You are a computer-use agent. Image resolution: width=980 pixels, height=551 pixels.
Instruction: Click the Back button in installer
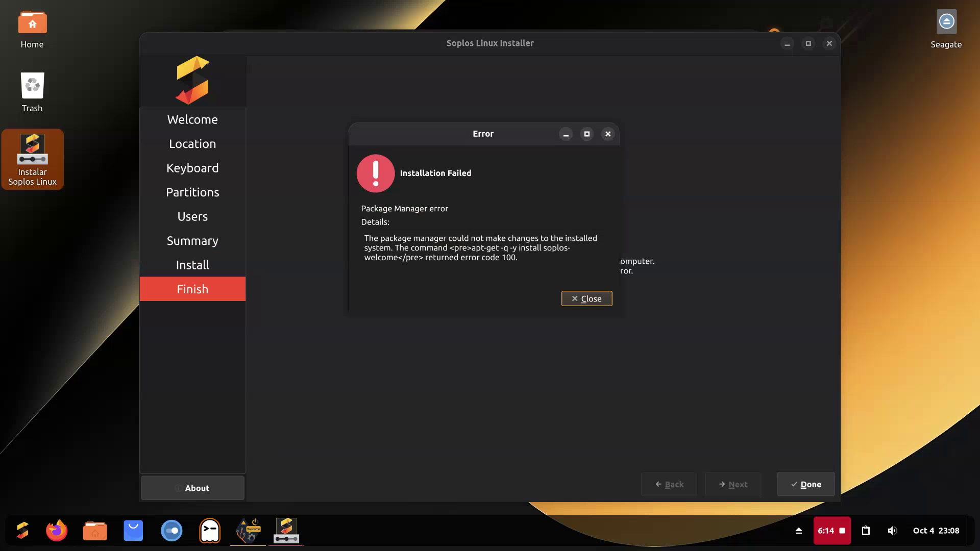(669, 484)
